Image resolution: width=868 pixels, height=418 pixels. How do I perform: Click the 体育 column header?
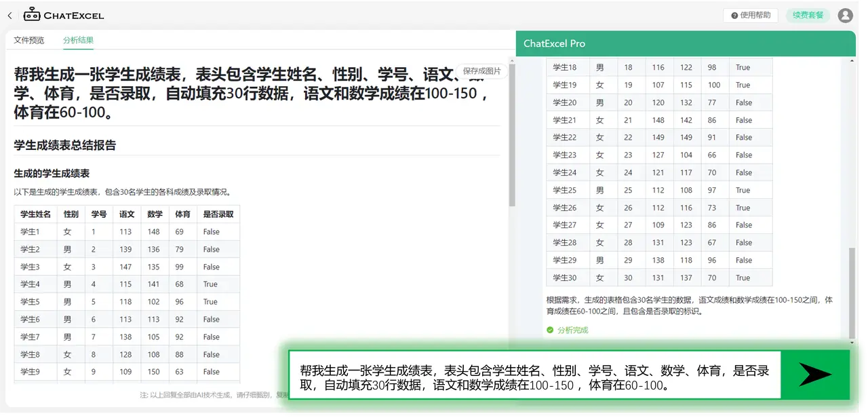[x=183, y=214]
